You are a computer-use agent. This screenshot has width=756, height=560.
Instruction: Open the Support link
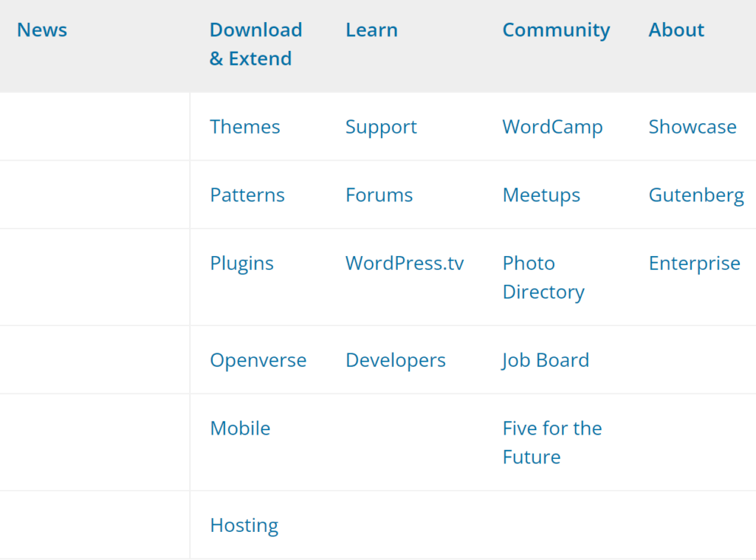[x=382, y=128]
